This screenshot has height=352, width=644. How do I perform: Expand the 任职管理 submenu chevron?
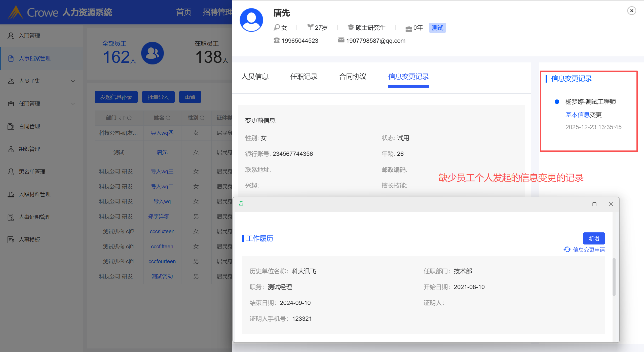coord(73,104)
